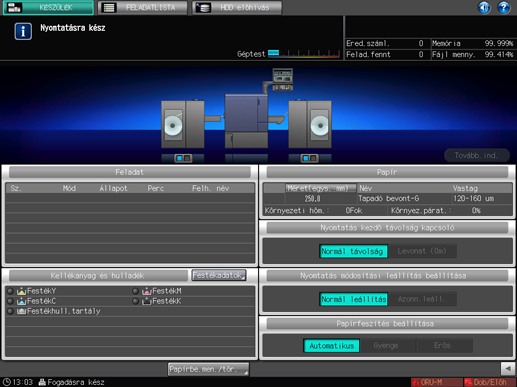Select Normál leállítás option
517x387 pixels.
tap(353, 299)
